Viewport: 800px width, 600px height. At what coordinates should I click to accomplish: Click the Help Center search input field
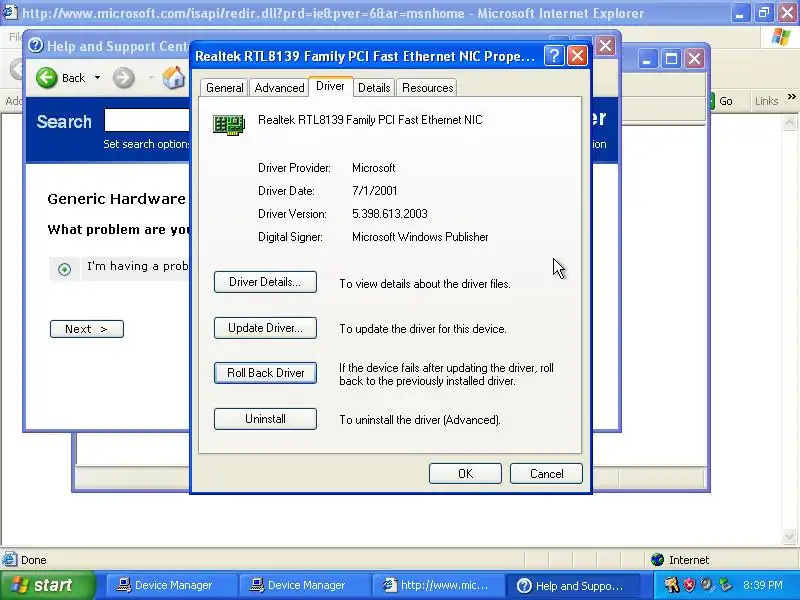pos(147,120)
